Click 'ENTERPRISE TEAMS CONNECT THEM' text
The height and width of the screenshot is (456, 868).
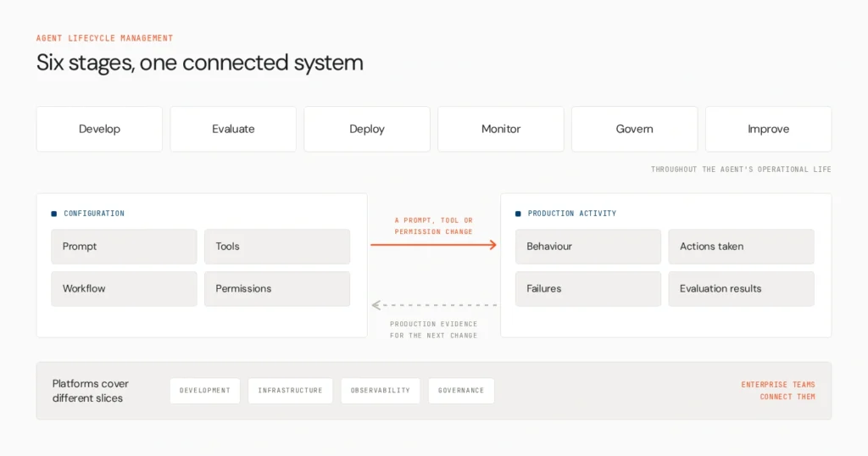(778, 391)
